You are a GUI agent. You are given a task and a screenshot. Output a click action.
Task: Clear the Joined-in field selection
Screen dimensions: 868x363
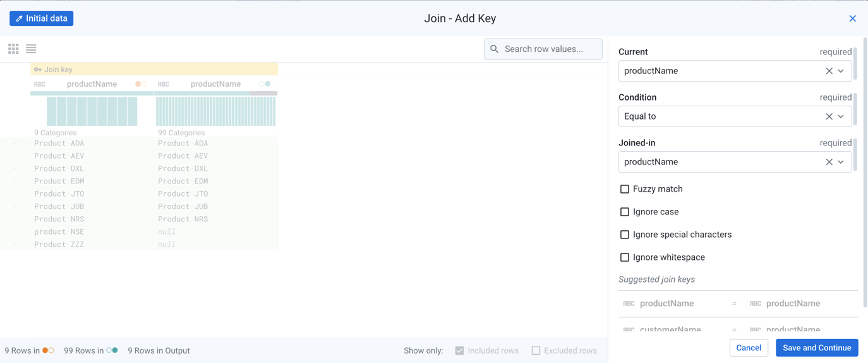pos(829,162)
